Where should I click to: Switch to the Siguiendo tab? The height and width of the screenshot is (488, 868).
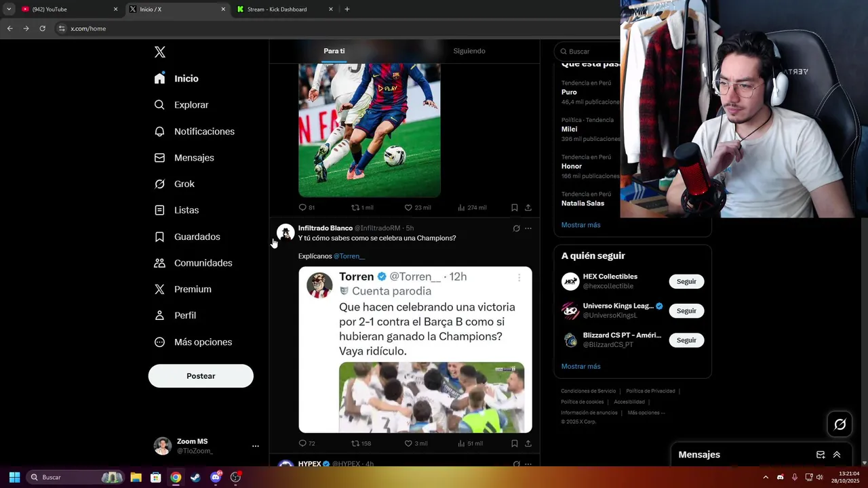[x=469, y=51]
